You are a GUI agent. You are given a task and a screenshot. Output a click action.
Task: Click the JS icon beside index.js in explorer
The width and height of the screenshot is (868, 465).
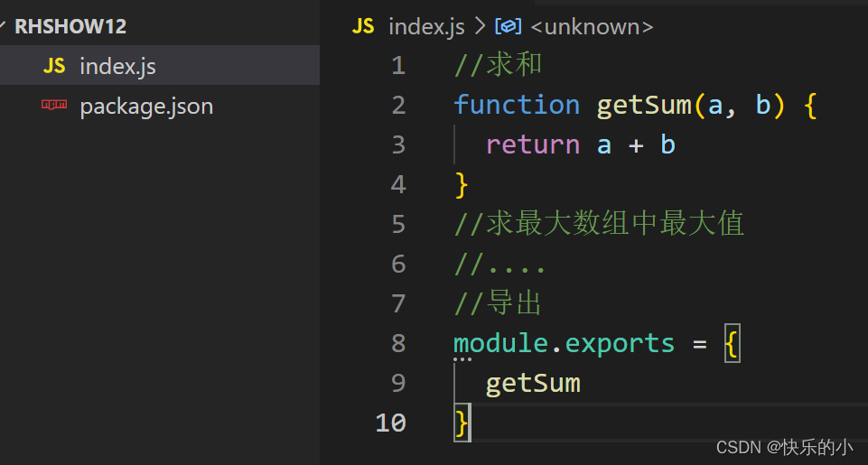coord(54,66)
